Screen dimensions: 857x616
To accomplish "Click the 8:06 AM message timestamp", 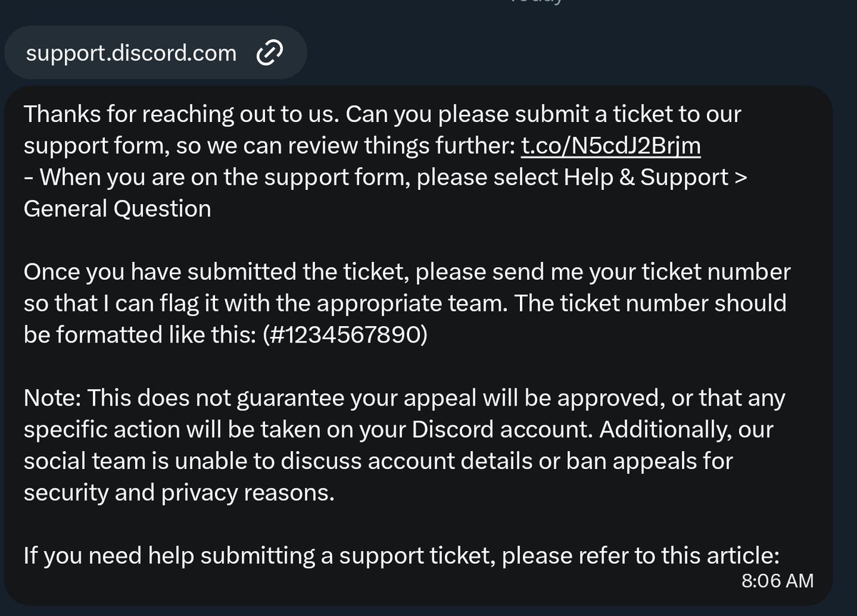I will (x=777, y=580).
